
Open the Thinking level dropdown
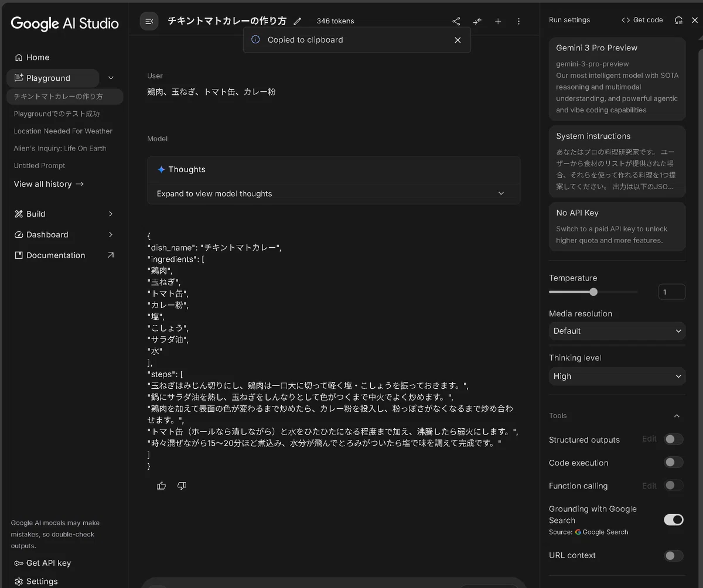tap(617, 377)
